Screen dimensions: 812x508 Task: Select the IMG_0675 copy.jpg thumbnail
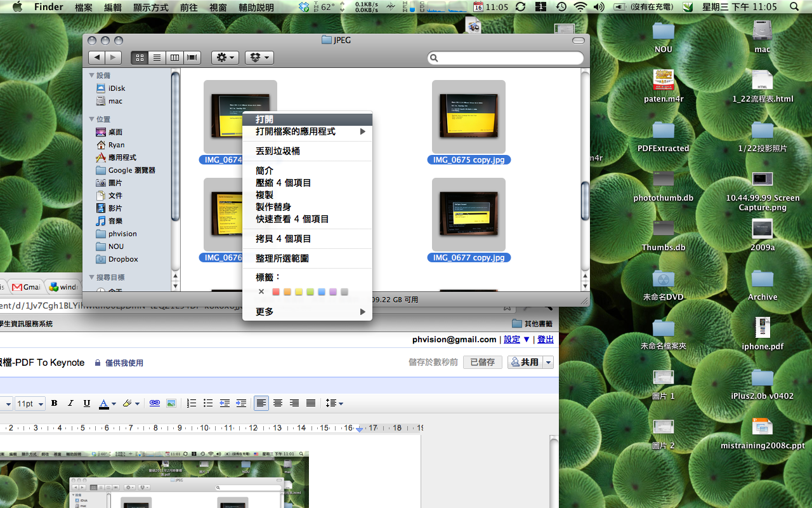pos(469,116)
